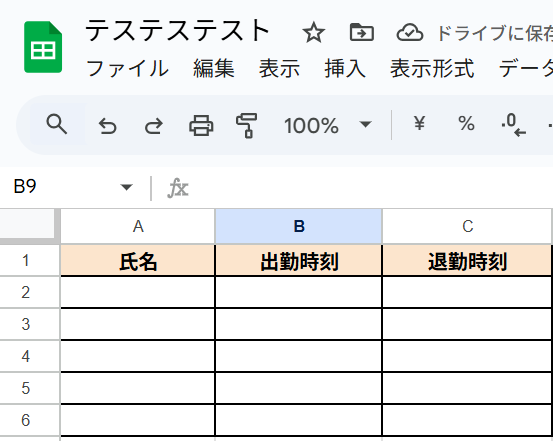Select cell C4
This screenshot has height=441, width=553.
click(467, 356)
